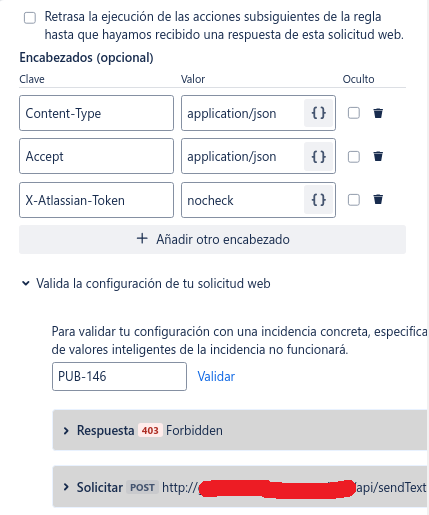
Task: Open smart values braces for Accept value
Action: 318,156
